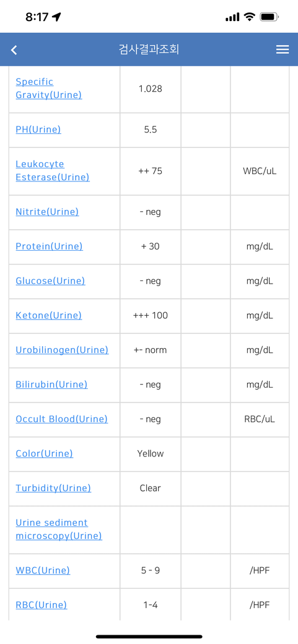
Task: Open the Protein(Urine) link
Action: (50, 246)
